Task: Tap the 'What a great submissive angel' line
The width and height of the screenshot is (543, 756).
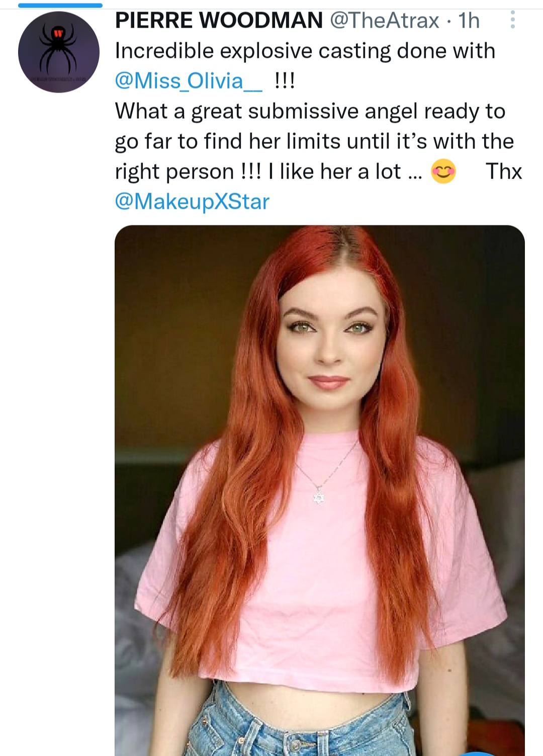Action: pos(310,111)
